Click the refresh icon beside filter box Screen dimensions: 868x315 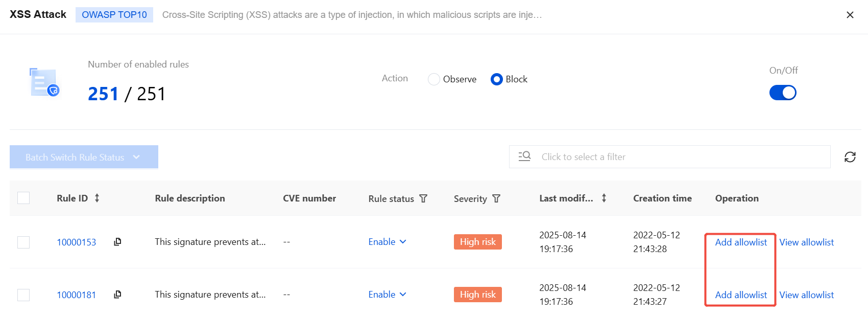pyautogui.click(x=850, y=157)
